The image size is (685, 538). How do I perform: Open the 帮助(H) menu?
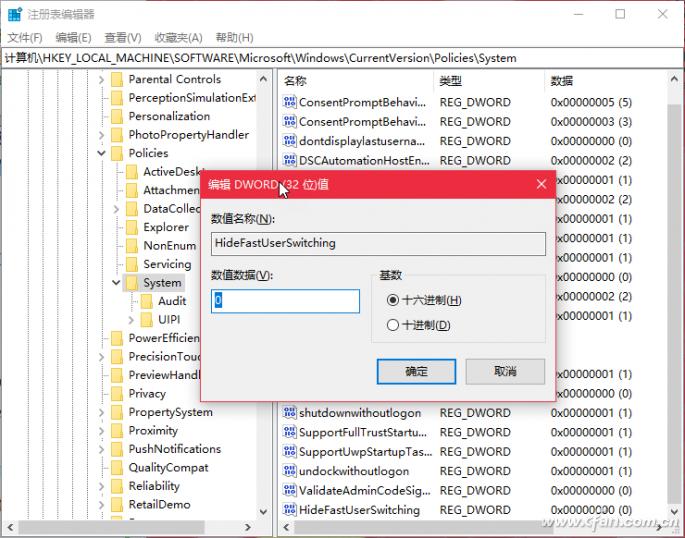click(235, 38)
